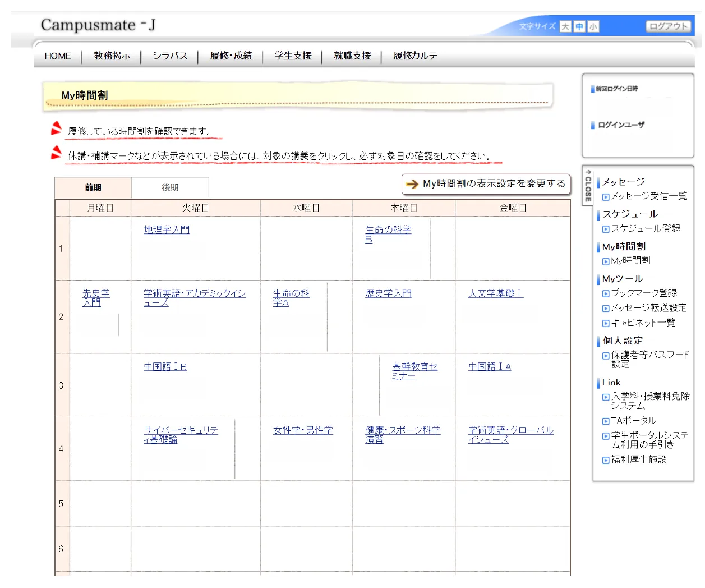The height and width of the screenshot is (588, 705).
Task: Open 中国語ⅠA course link
Action: [x=490, y=366]
